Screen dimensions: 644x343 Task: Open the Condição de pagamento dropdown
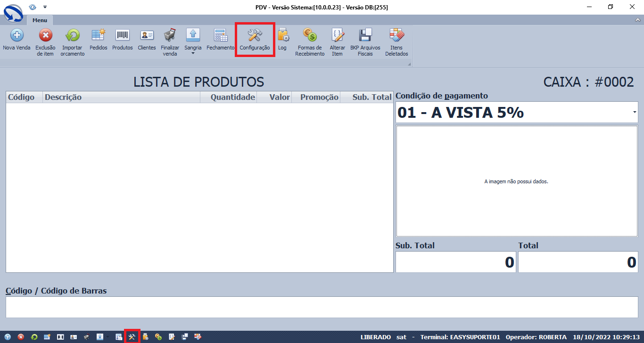click(x=635, y=112)
